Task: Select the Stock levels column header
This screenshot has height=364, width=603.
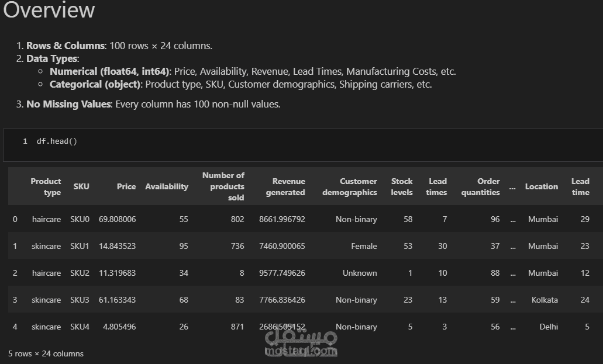Action: coord(402,187)
